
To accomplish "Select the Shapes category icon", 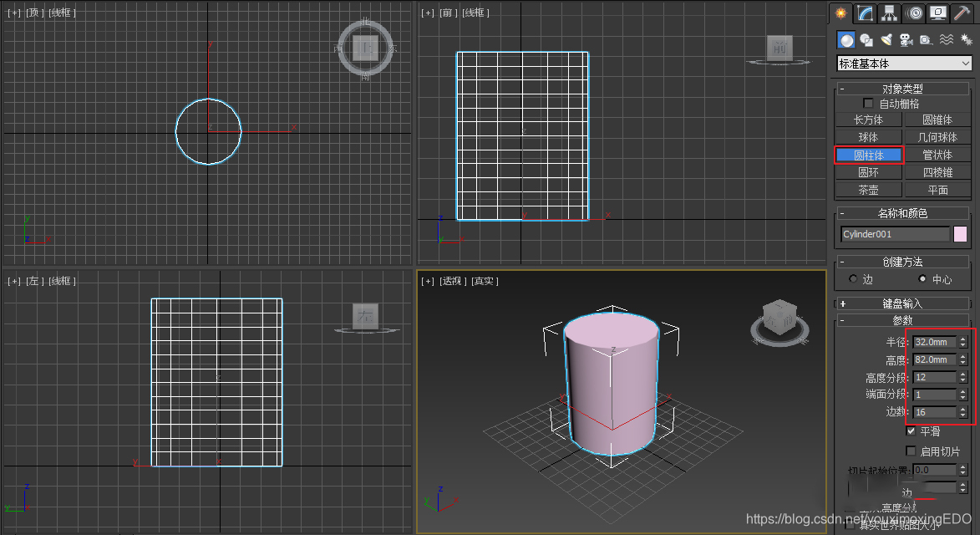I will pos(866,40).
